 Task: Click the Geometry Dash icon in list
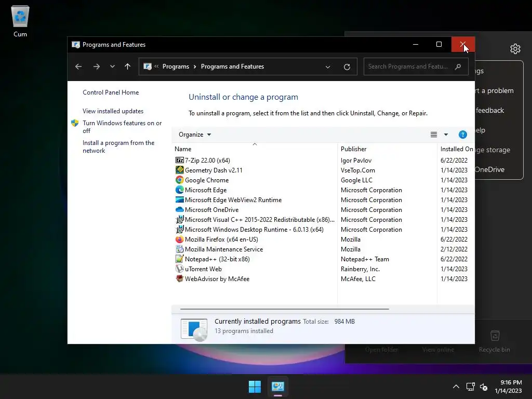coord(179,170)
